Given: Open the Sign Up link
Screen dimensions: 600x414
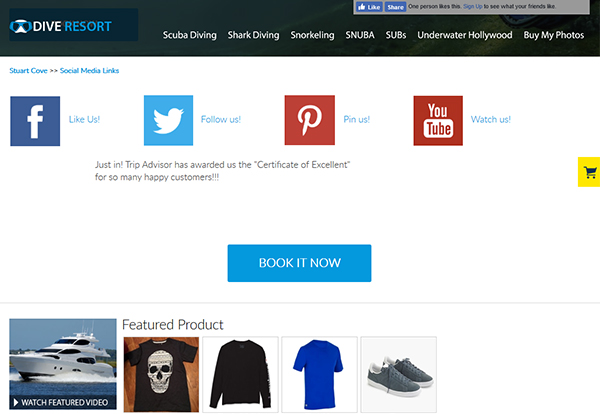Looking at the screenshot, I should (x=473, y=7).
